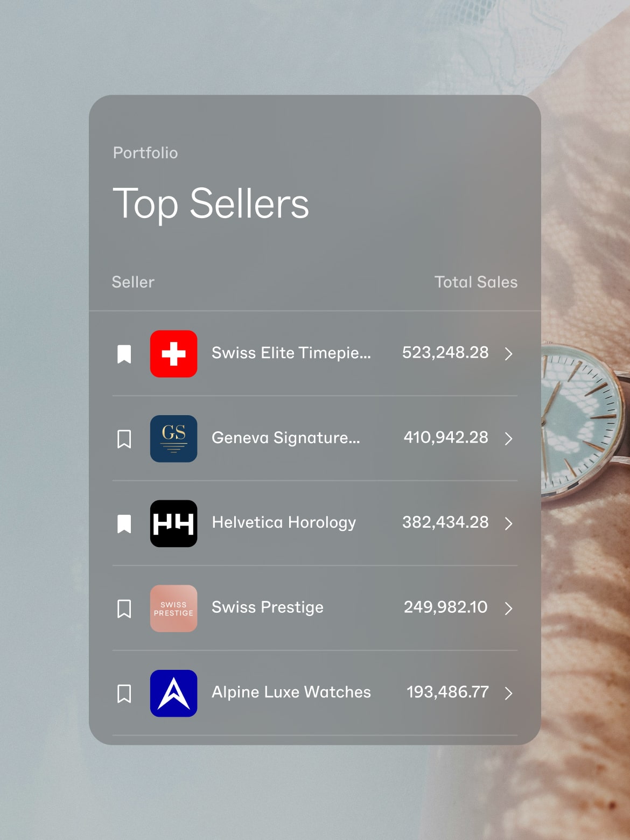
Task: Select the Helvetica Horology seller name
Action: pos(284,522)
